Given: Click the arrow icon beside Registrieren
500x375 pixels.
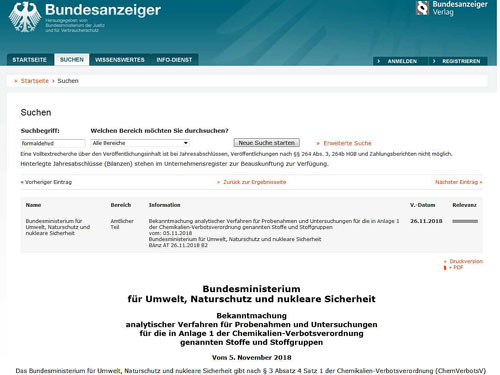Looking at the screenshot, I should tap(434, 61).
